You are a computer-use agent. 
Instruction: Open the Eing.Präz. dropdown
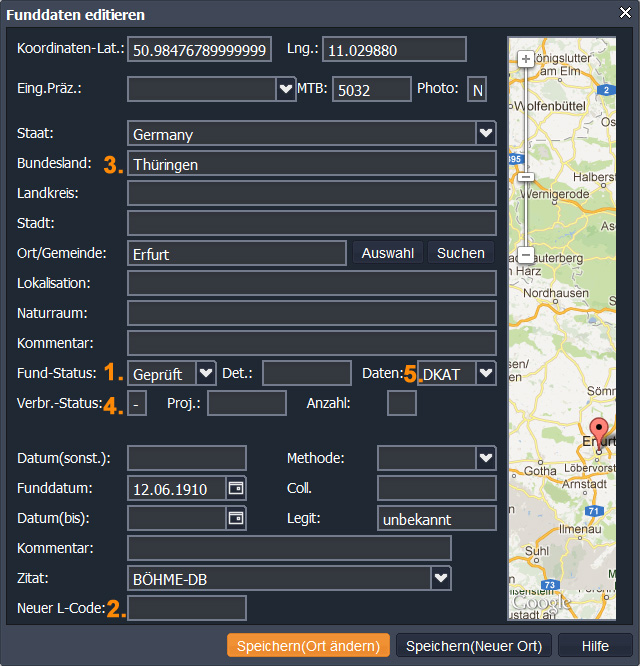(x=284, y=90)
